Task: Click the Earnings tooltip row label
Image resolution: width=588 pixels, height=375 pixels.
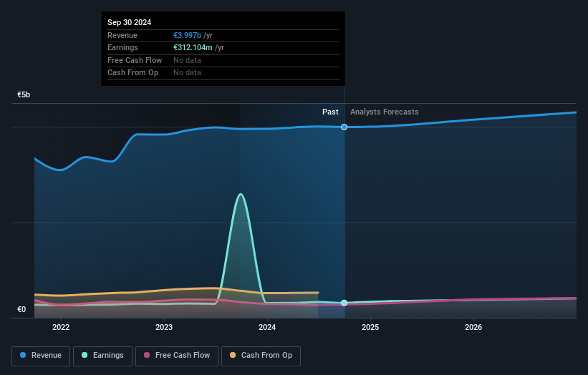Action: (x=122, y=47)
